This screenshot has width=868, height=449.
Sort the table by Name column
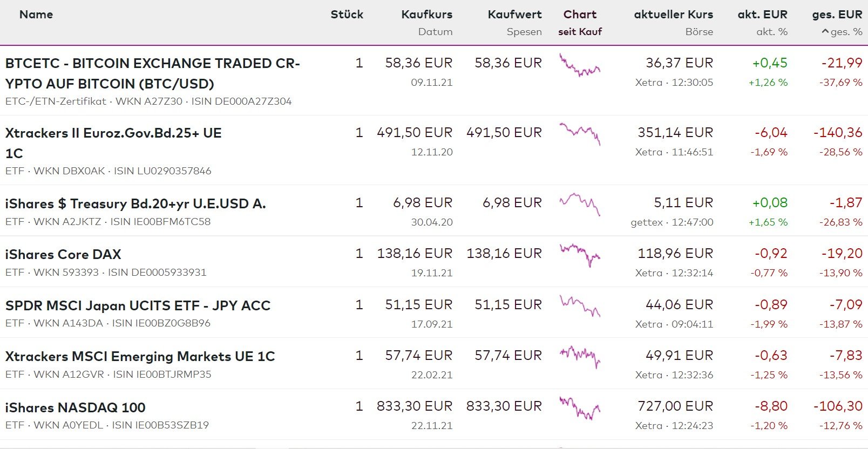[x=36, y=15]
